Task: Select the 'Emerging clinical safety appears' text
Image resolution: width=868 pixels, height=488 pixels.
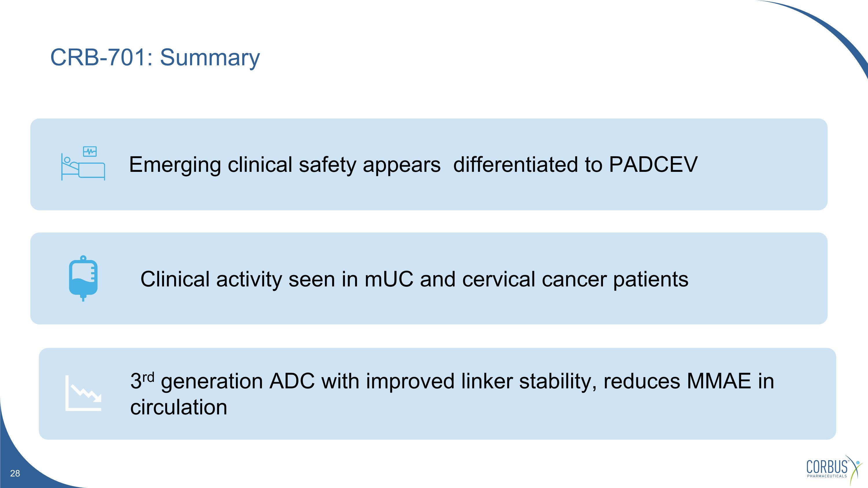Action: (x=285, y=165)
